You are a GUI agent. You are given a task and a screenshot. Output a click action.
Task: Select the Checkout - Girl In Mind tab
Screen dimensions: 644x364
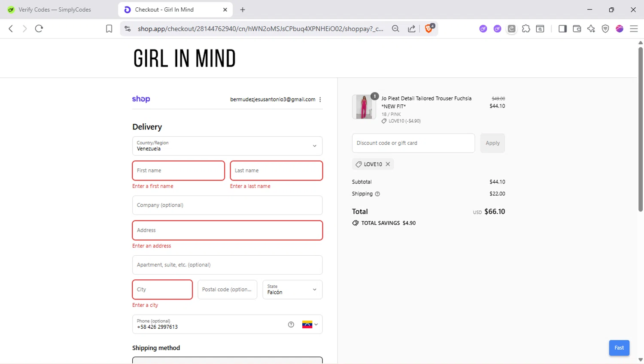pos(175,9)
